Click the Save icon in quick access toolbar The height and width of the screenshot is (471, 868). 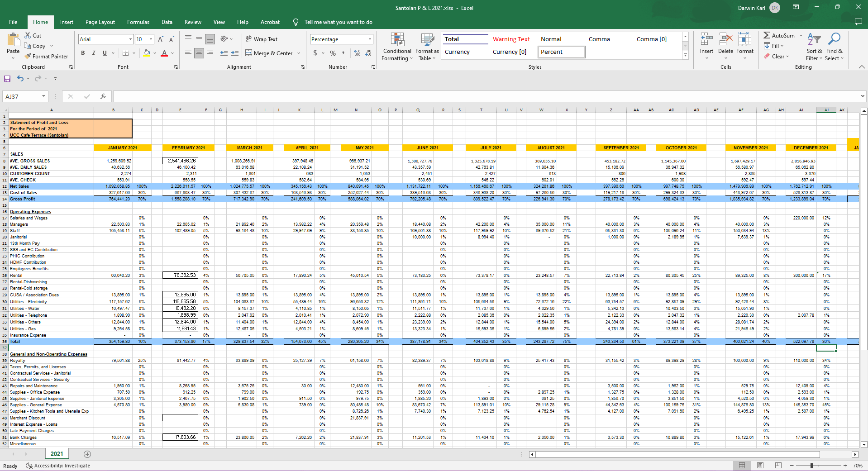click(x=7, y=79)
